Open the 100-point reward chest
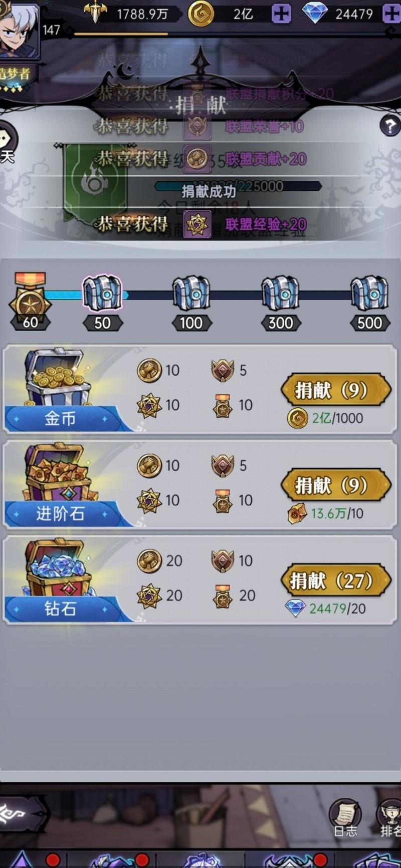 click(191, 294)
